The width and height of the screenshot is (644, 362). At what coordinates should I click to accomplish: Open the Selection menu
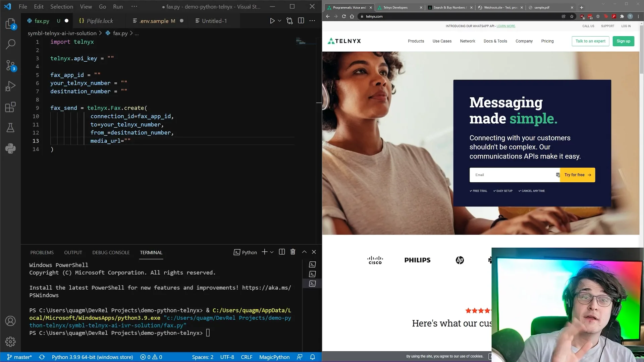coord(62,6)
